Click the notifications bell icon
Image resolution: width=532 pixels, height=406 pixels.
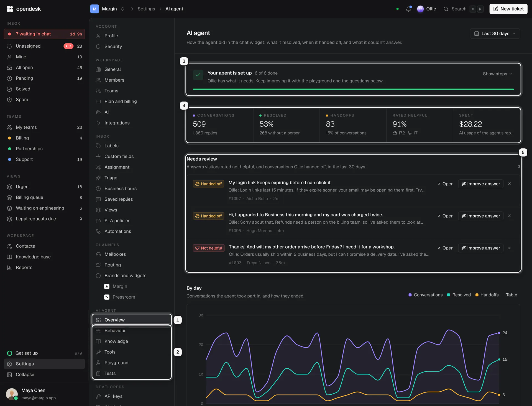pos(408,9)
